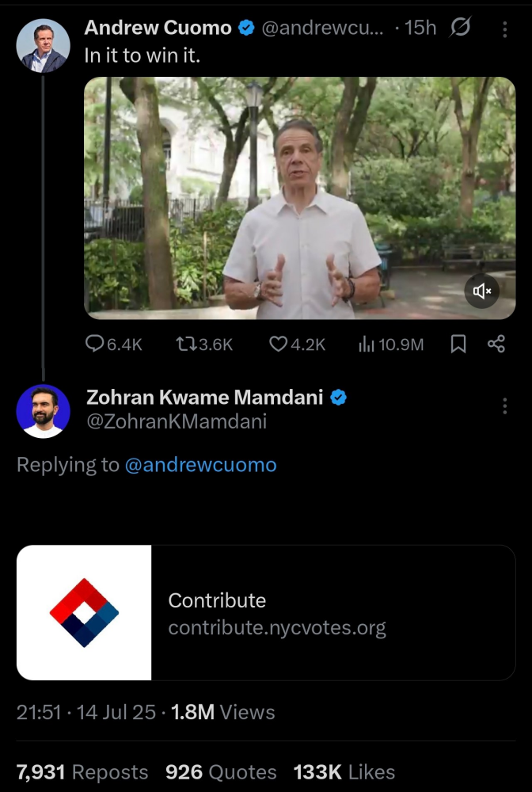View analytics for the 10.9M views post

point(367,344)
